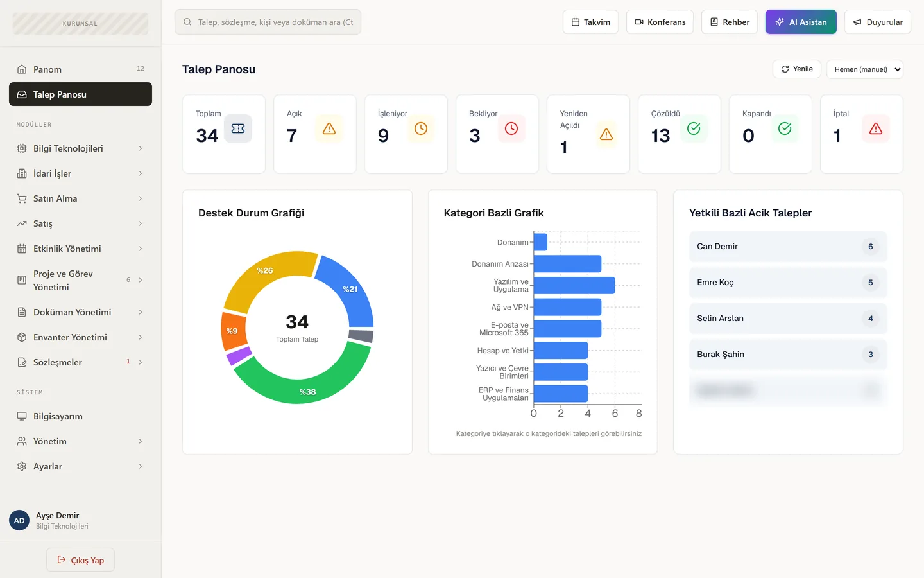The width and height of the screenshot is (924, 578).
Task: Open the Rehber directory button
Action: tap(730, 22)
